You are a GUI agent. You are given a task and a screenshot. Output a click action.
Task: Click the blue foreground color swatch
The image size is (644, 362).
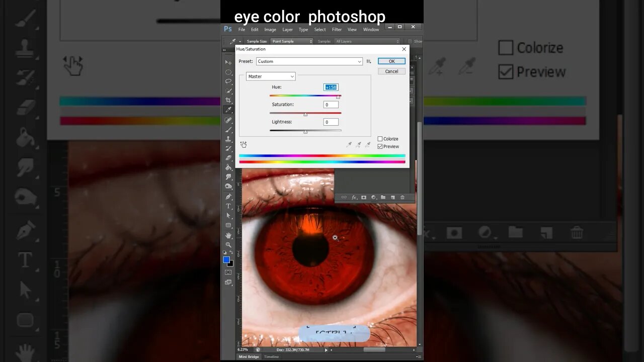(x=226, y=259)
